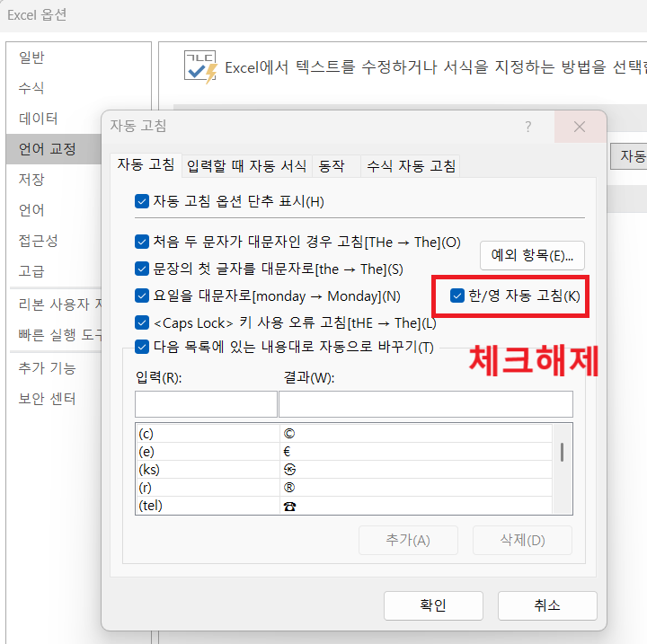Click the 추가(A) button

[x=408, y=540]
